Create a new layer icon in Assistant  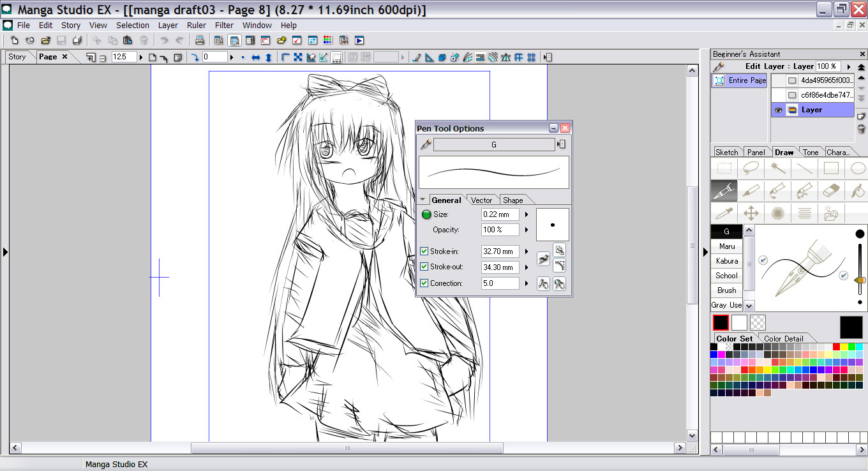860,116
